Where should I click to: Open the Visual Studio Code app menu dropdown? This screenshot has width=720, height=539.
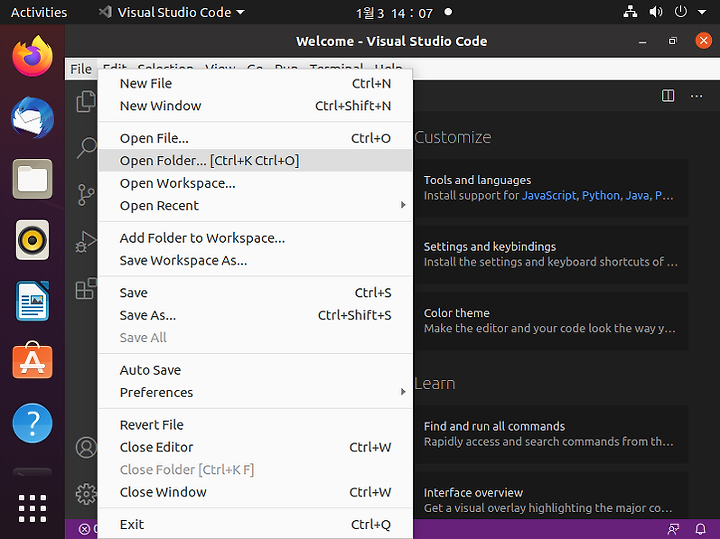pos(172,12)
